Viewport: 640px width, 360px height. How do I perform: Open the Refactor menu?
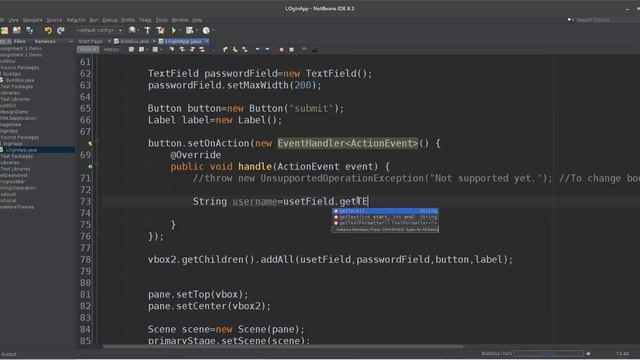coord(76,20)
